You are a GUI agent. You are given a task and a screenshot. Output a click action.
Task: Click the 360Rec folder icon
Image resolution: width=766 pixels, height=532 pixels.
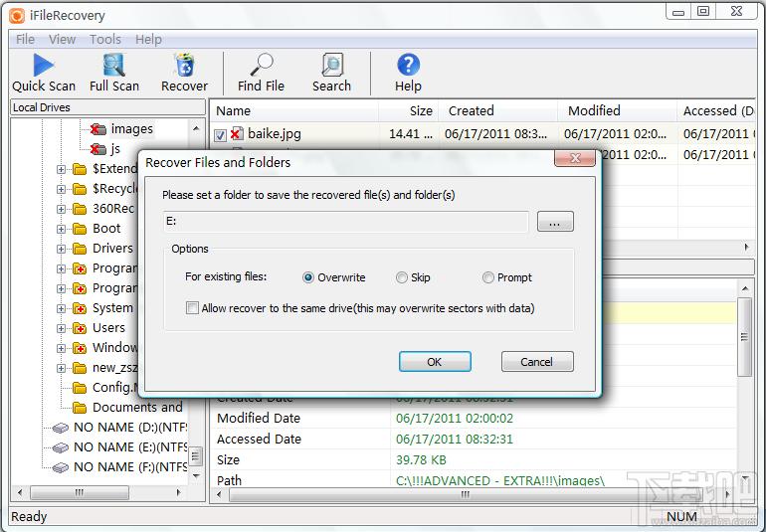(x=80, y=209)
